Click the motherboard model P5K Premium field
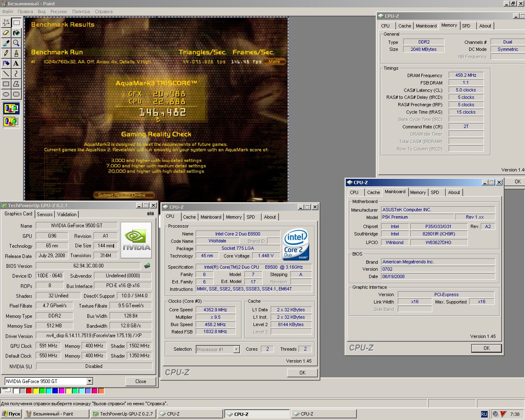Viewport: 525px width, 420px height. [418, 217]
